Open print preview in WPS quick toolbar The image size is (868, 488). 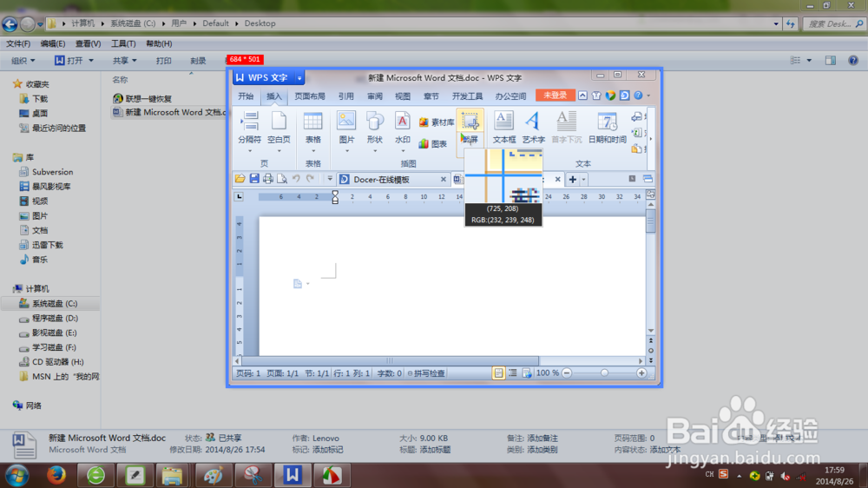[x=282, y=179]
